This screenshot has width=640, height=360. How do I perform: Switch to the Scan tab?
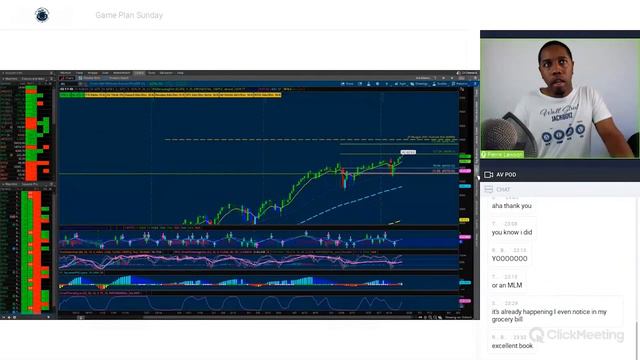point(105,73)
